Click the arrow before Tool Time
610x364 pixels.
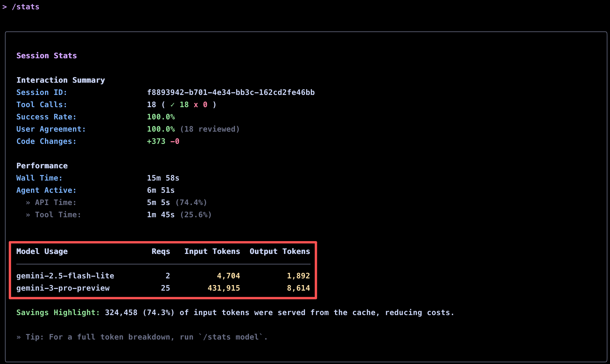28,215
